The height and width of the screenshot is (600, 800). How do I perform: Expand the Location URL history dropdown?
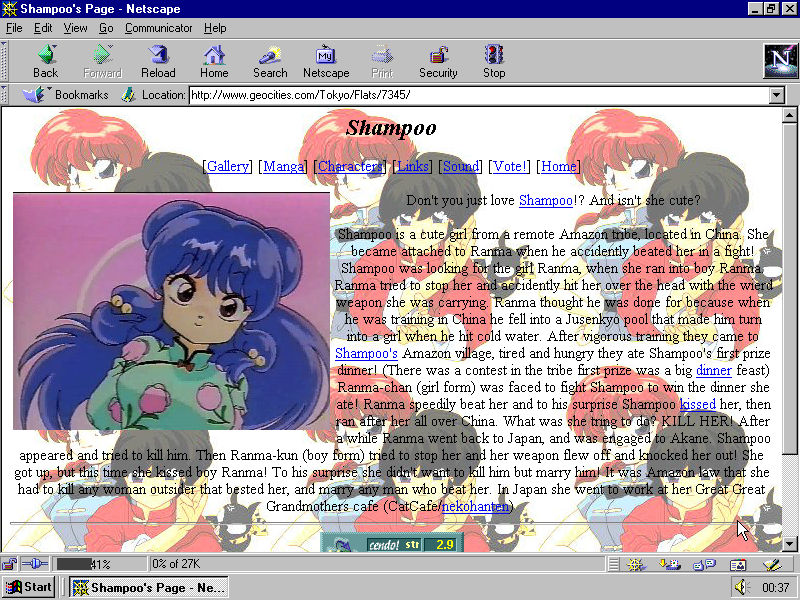[777, 95]
